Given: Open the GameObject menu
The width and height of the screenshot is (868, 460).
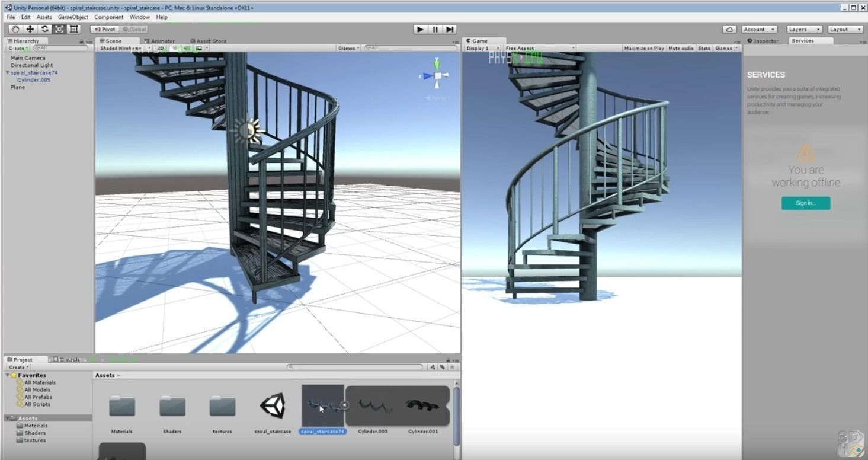Looking at the screenshot, I should pyautogui.click(x=73, y=17).
